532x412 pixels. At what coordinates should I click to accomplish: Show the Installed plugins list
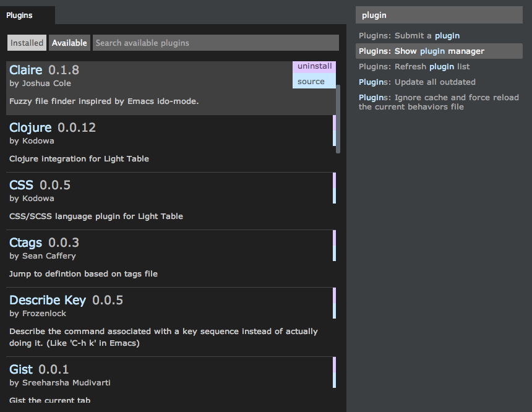(x=27, y=43)
